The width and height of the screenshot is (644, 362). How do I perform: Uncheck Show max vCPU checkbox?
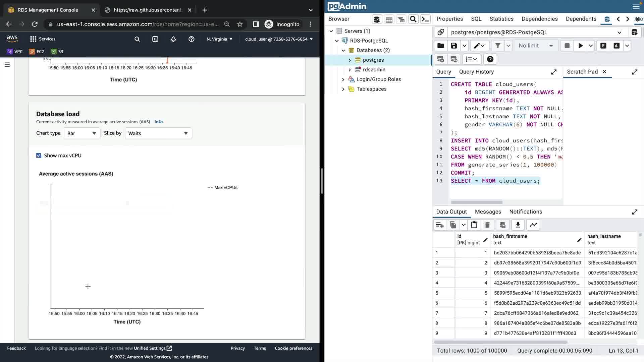(39, 156)
